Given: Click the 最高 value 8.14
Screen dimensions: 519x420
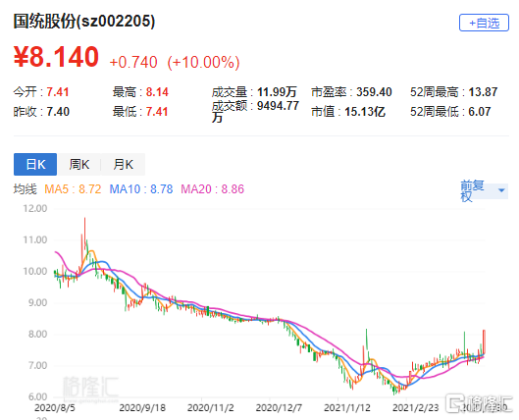Looking at the screenshot, I should click(x=157, y=92).
